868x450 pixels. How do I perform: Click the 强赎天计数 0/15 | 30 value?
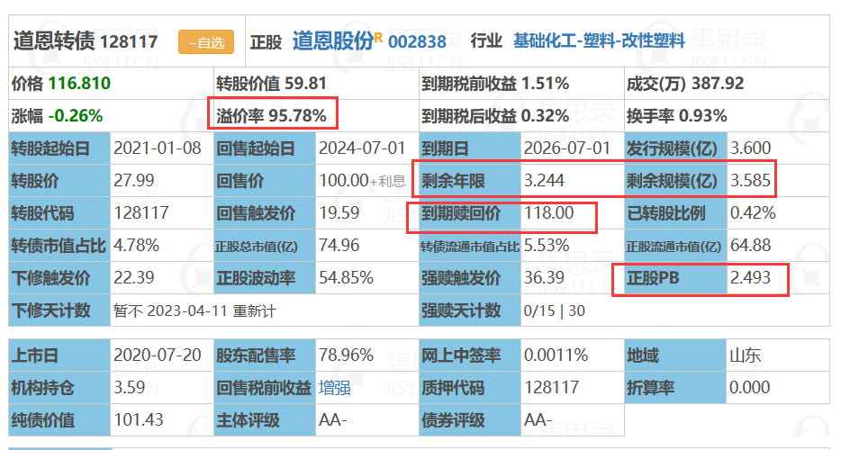pos(554,310)
